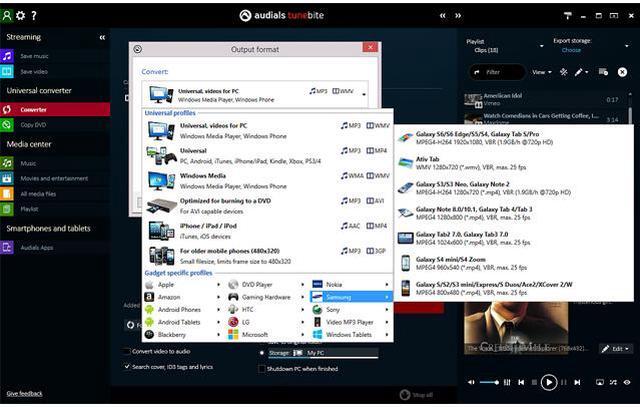Skip to the next track
The height and width of the screenshot is (407, 640).
click(577, 383)
